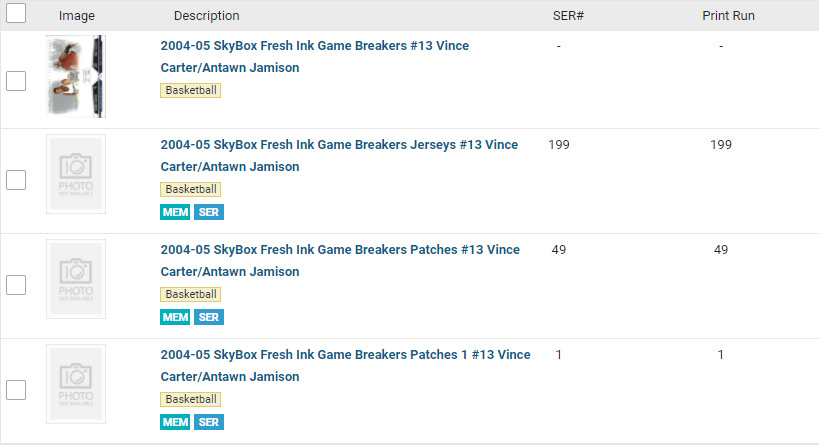
Task: Open the Game Breakers Jerseys #13 link
Action: point(339,145)
